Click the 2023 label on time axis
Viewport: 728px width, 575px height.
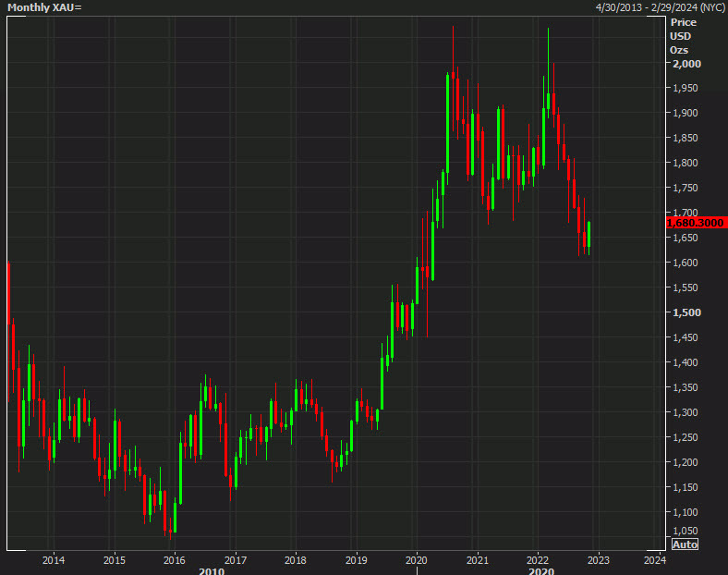[599, 560]
